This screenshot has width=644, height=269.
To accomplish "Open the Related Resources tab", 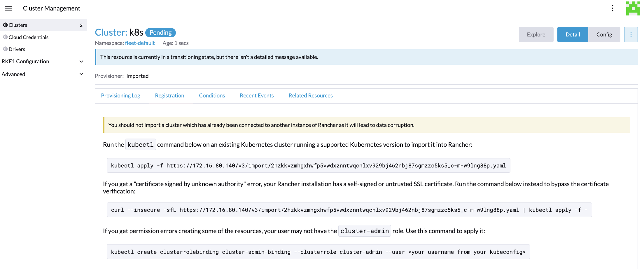I will (311, 95).
